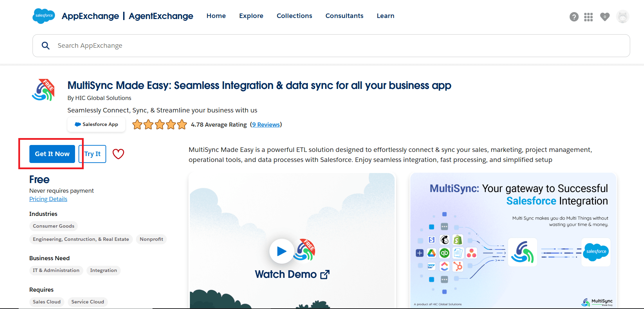This screenshot has width=644, height=309.
Task: Open the Collections menu
Action: pos(294,16)
